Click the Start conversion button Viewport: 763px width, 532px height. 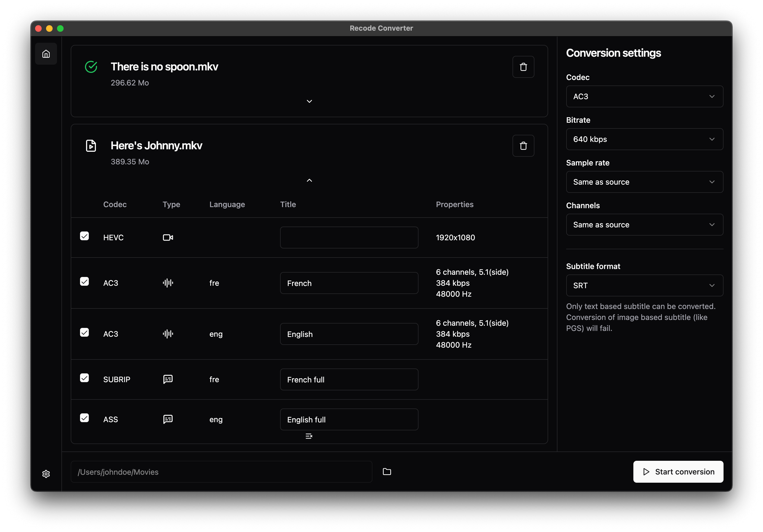coord(678,471)
